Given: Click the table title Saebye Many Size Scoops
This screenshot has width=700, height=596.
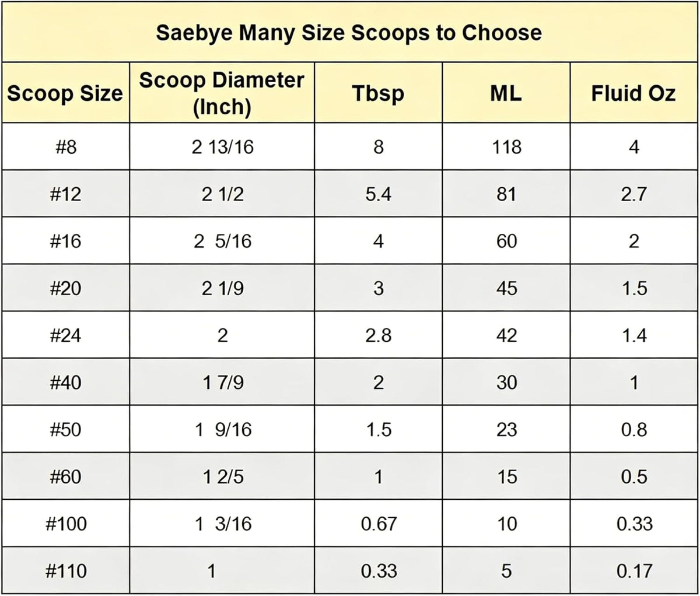Looking at the screenshot, I should click(x=349, y=32).
